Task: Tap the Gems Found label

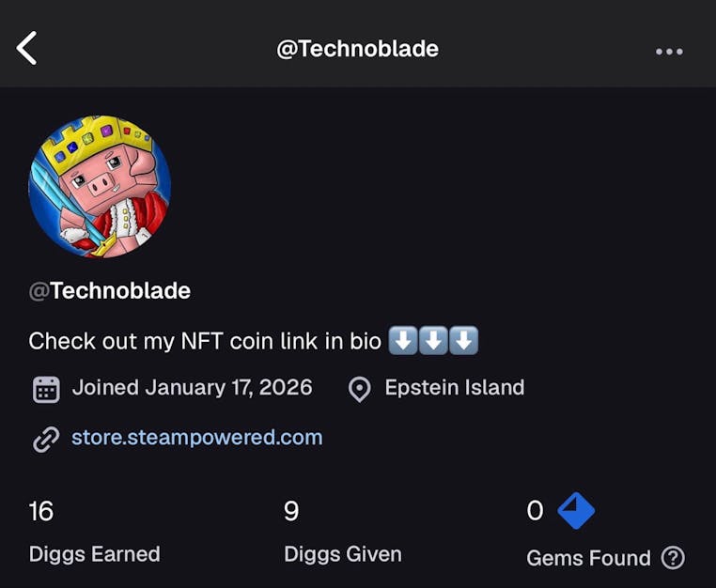Action: (x=588, y=558)
